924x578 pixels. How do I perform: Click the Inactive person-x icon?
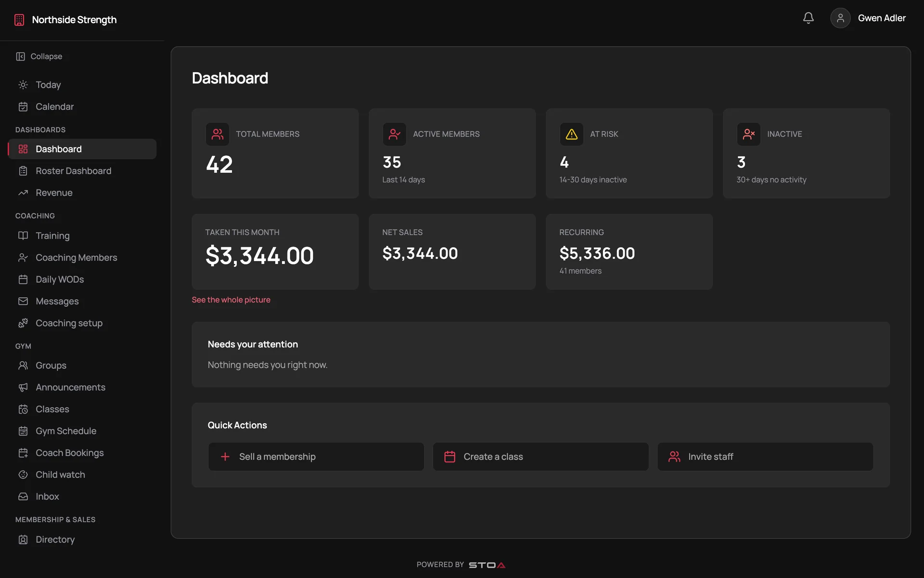pyautogui.click(x=749, y=134)
